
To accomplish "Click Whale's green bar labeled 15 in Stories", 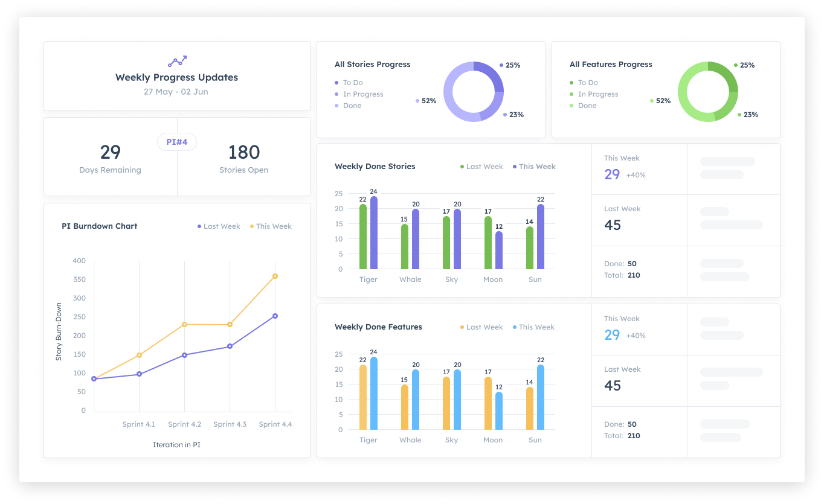I will pyautogui.click(x=405, y=247).
